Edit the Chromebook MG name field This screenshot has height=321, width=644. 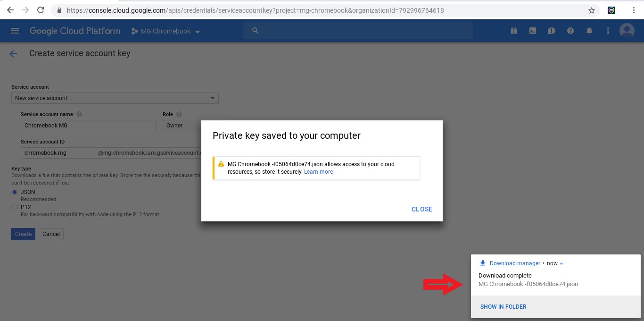click(89, 126)
